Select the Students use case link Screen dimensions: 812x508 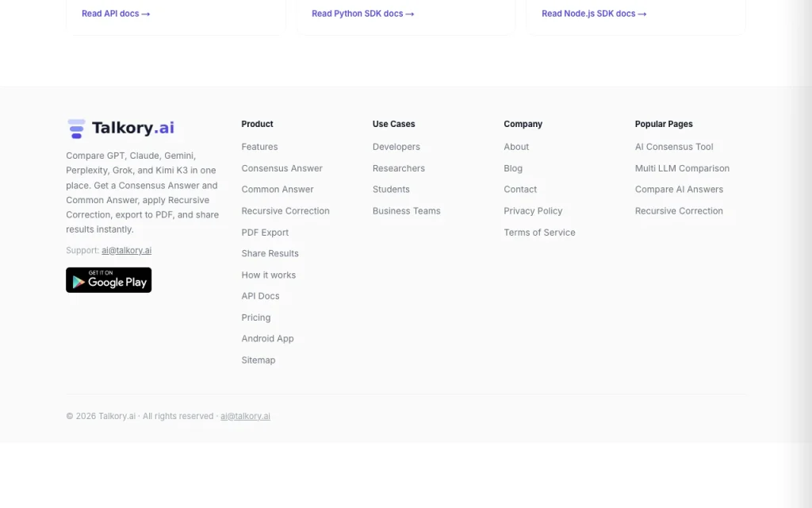point(391,190)
